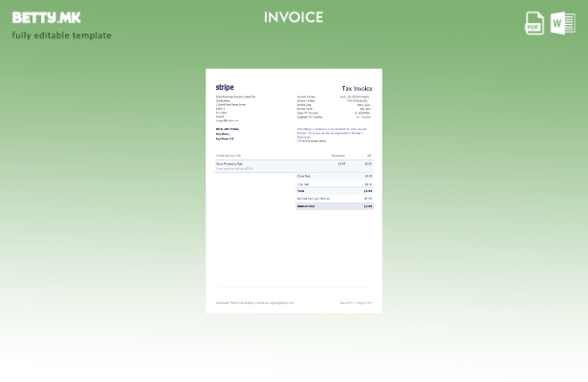Click the PDF file format icon
The image size is (588, 382).
tap(534, 23)
